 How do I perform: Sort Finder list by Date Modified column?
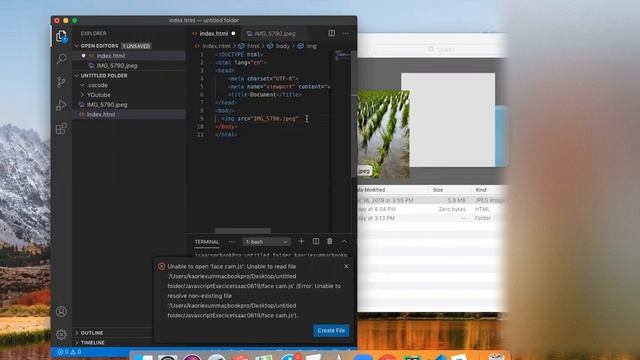[x=371, y=190]
